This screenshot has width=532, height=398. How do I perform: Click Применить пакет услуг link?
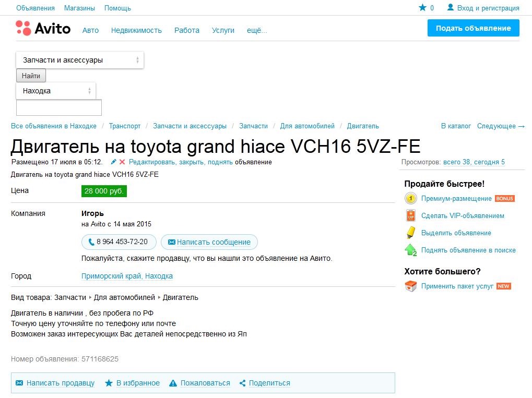[457, 286]
